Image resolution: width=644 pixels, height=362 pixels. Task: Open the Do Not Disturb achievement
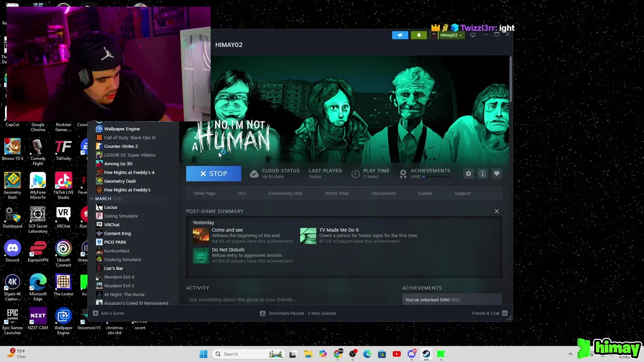click(x=243, y=255)
